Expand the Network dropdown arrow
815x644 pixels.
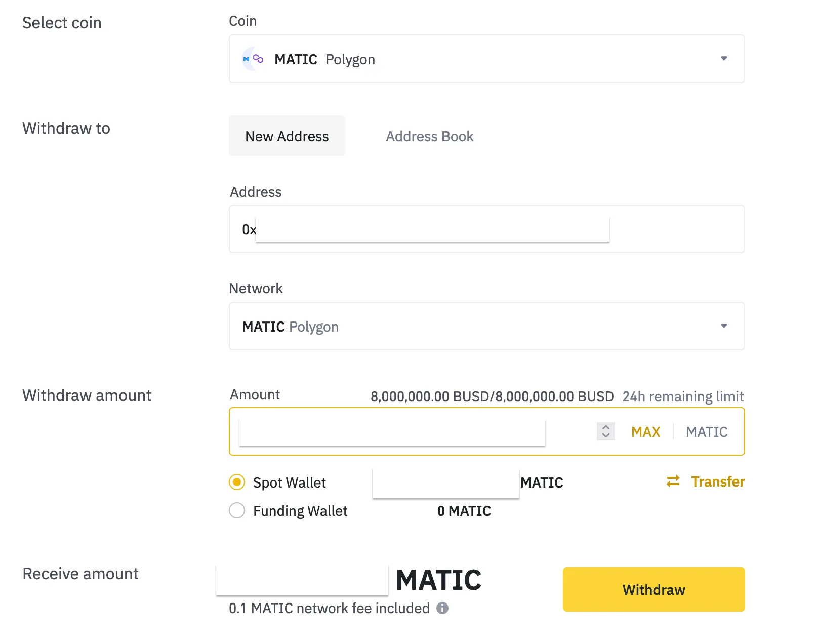tap(724, 326)
